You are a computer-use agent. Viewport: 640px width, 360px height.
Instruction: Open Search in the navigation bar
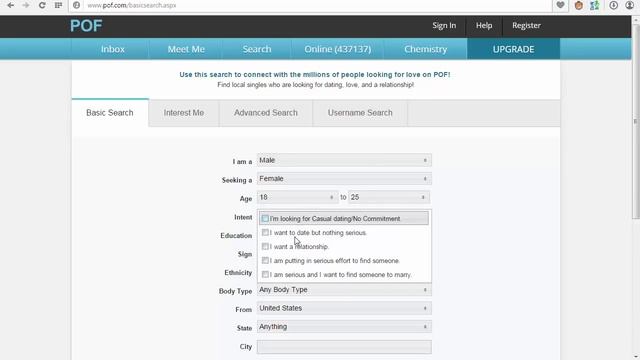[257, 49]
